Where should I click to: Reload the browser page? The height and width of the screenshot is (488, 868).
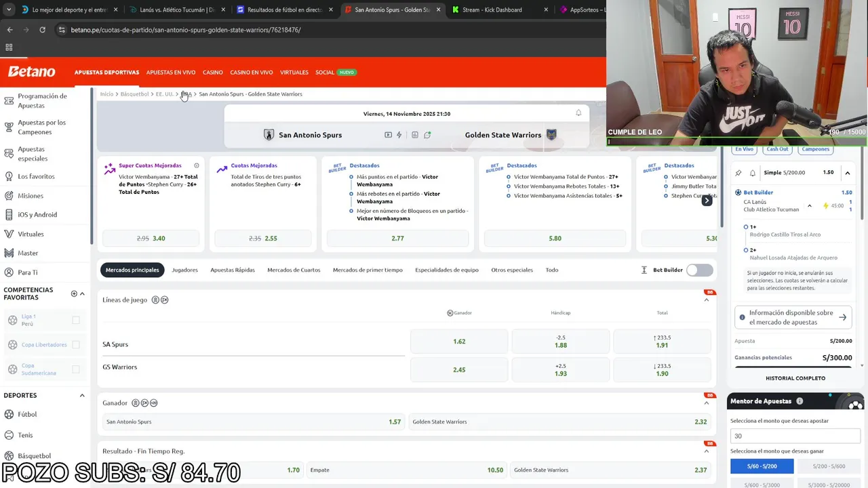point(42,30)
